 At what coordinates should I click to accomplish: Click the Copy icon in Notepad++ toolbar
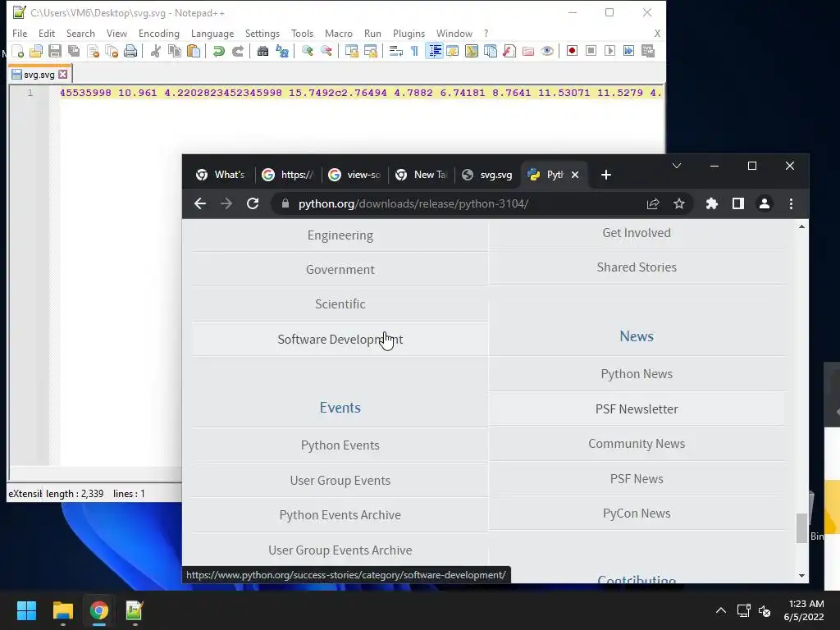pyautogui.click(x=175, y=51)
